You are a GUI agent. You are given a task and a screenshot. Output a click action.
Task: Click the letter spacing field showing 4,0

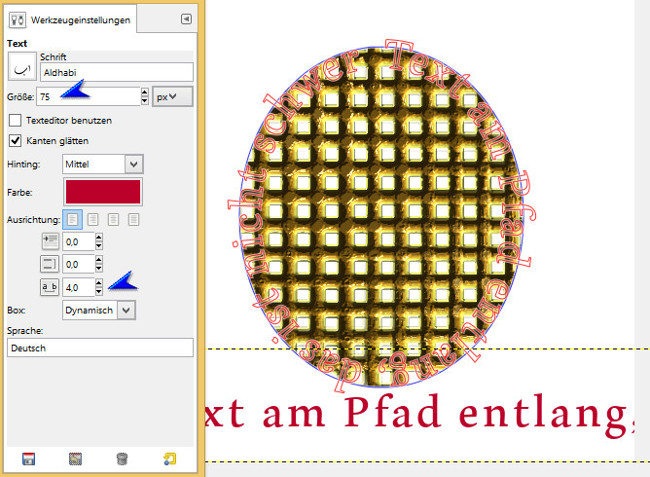point(79,287)
